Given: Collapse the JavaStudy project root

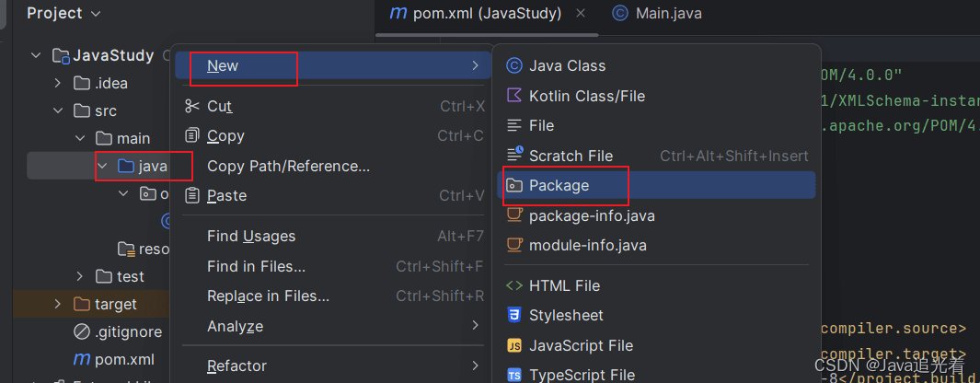Looking at the screenshot, I should (36, 55).
